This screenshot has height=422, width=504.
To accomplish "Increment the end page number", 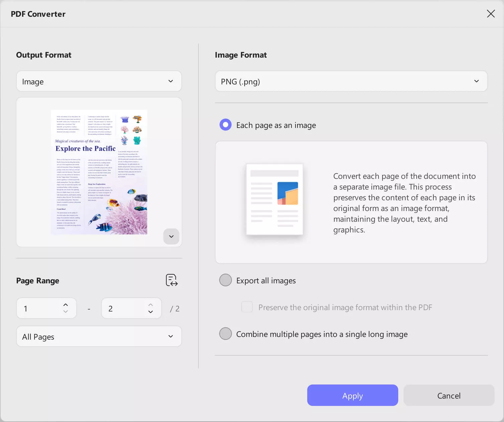I will pyautogui.click(x=151, y=304).
